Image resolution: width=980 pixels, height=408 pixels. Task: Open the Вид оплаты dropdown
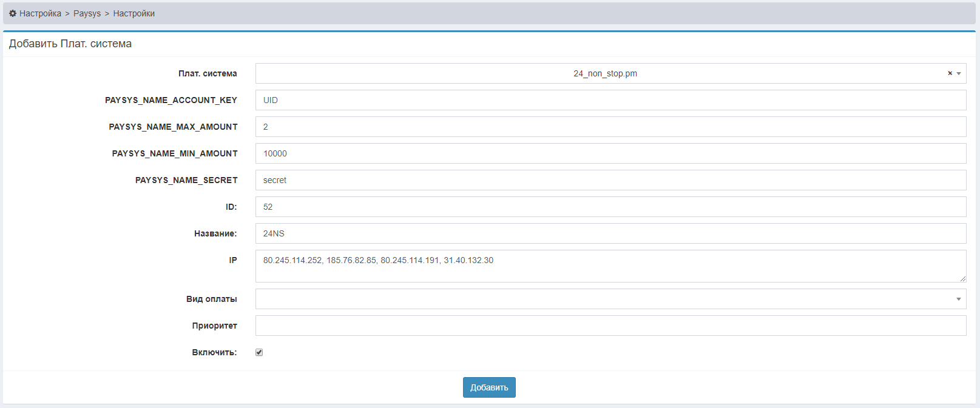[610, 299]
